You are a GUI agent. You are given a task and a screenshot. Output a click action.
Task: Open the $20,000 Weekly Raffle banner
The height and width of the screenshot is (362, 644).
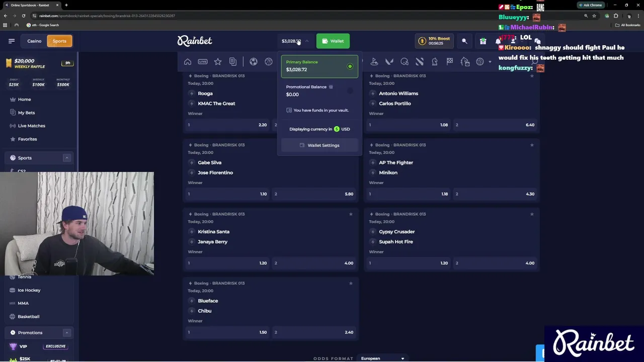click(38, 63)
